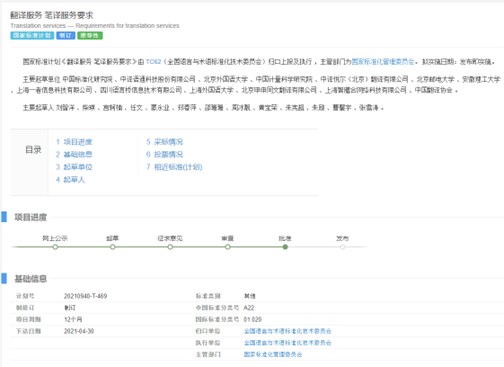The height and width of the screenshot is (367, 504).
Task: Jump to 4 起草人 in contents
Action: tap(70, 180)
